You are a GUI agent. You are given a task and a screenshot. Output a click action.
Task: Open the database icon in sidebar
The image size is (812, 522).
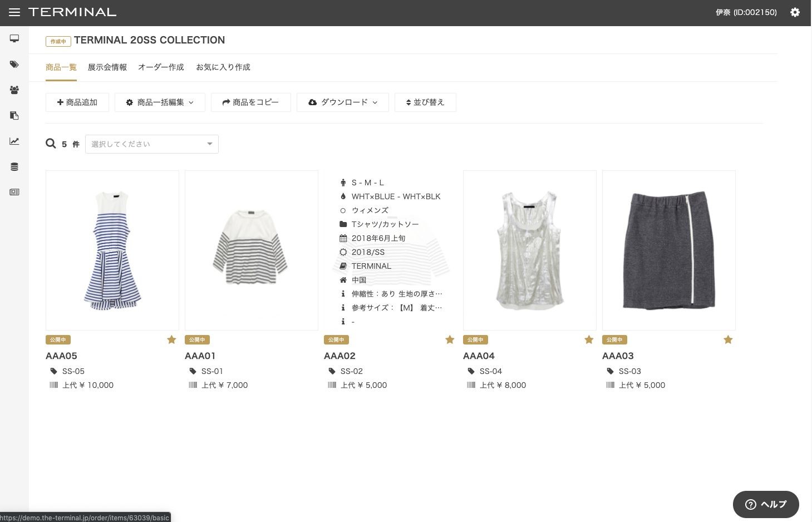coord(14,167)
